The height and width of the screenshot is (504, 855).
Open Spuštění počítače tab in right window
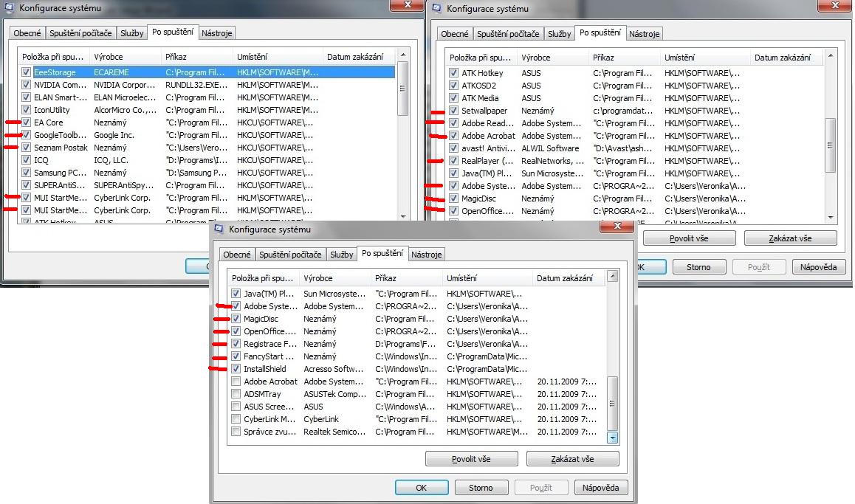[x=508, y=33]
